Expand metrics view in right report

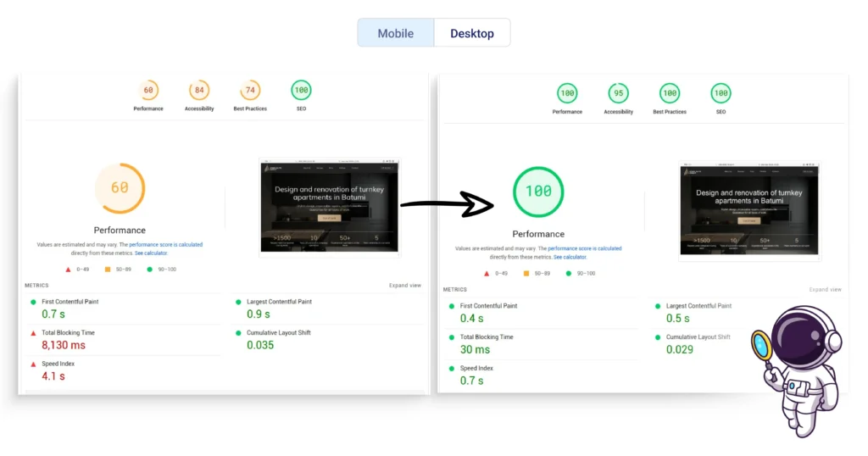tap(825, 290)
